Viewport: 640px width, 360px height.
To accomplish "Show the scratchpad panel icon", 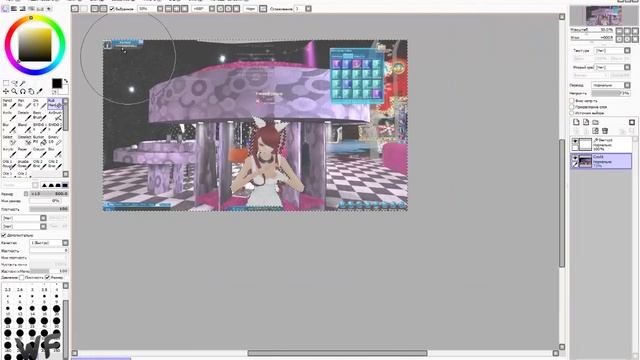I will point(49,9).
